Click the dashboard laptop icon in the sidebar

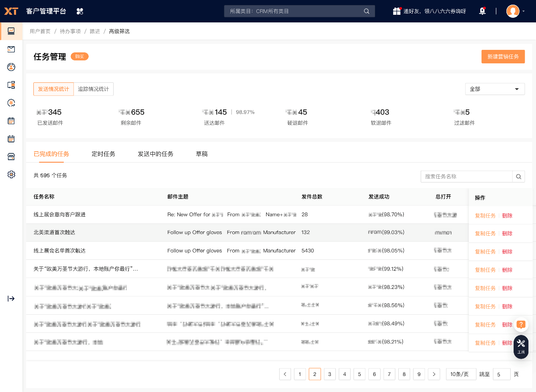point(11,31)
